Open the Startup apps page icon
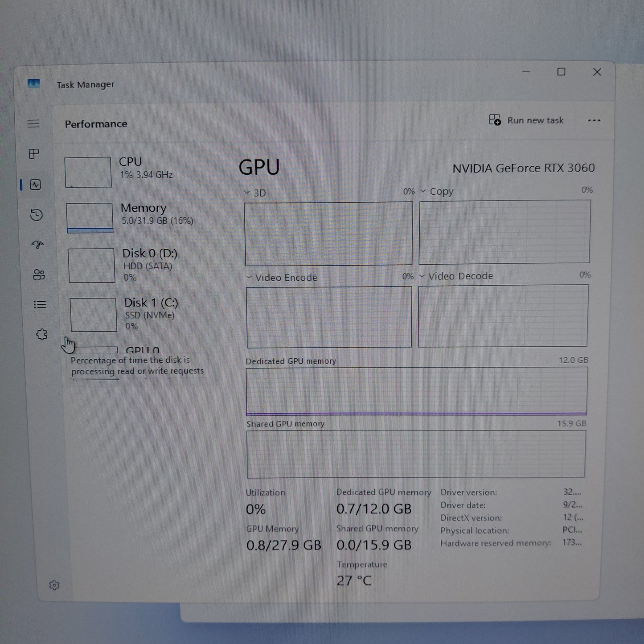Image resolution: width=644 pixels, height=644 pixels. 37,245
